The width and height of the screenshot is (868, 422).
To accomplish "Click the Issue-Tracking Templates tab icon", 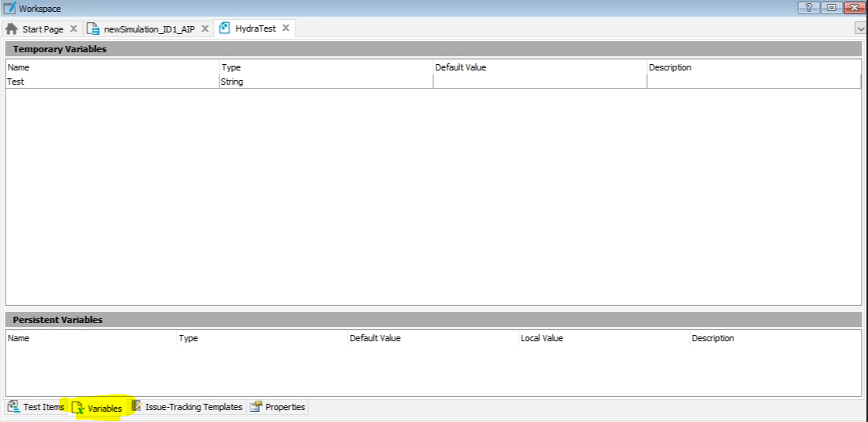I will [x=137, y=406].
